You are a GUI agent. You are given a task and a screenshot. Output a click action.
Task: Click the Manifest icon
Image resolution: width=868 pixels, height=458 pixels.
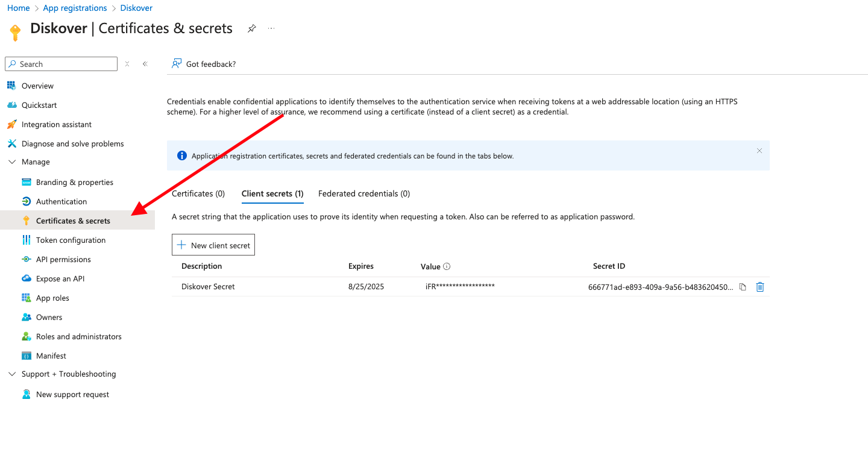(x=26, y=356)
